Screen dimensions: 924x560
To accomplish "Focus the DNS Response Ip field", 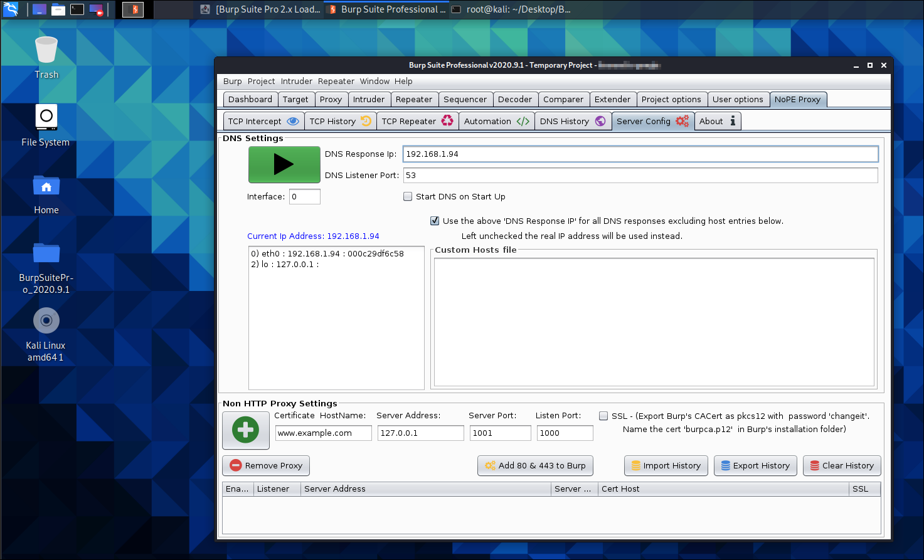I will click(640, 154).
